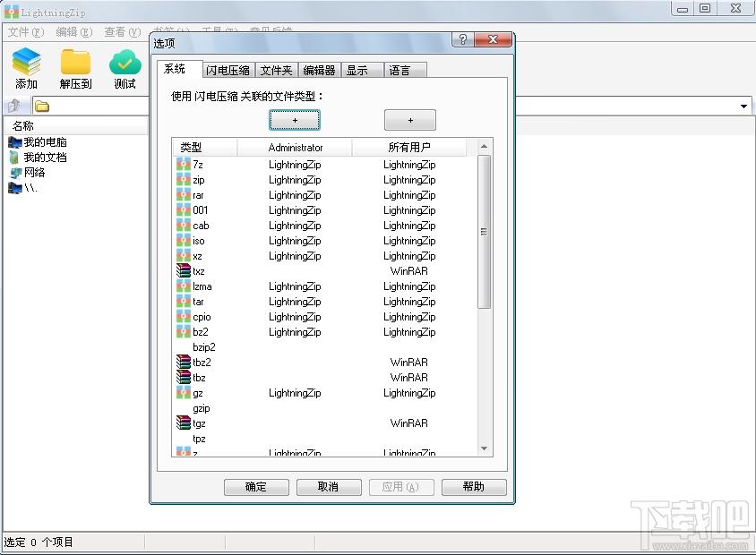The image size is (756, 555).
Task: Click the cab file type icon
Action: coord(184,226)
